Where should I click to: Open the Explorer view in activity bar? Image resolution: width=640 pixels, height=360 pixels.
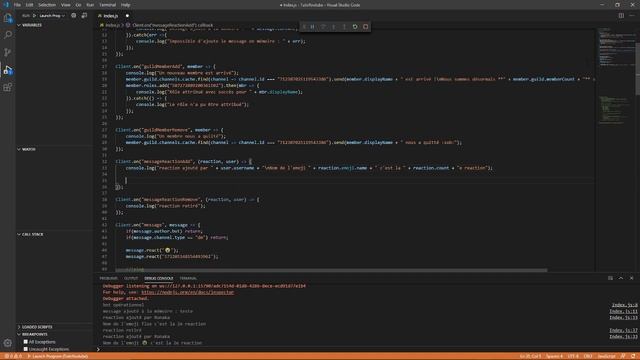[x=8, y=18]
